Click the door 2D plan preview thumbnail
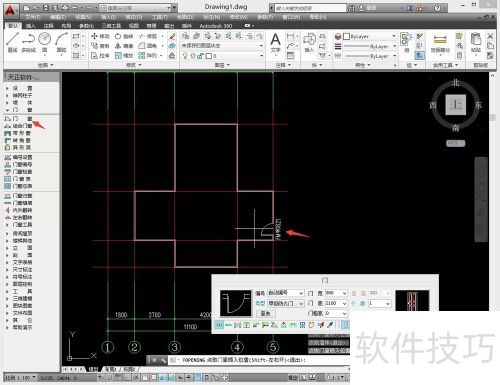500x385 pixels. (x=235, y=303)
